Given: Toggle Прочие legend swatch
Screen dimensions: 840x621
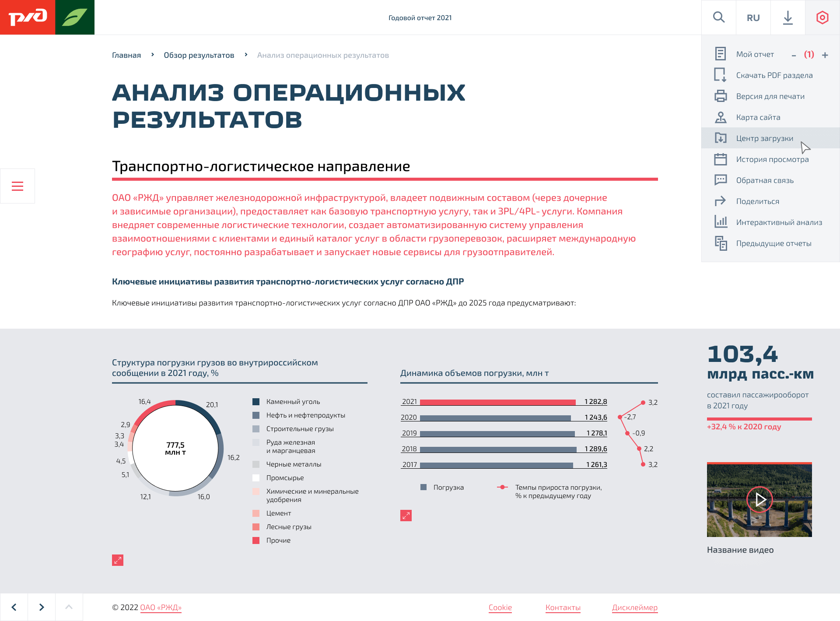Looking at the screenshot, I should tap(256, 540).
